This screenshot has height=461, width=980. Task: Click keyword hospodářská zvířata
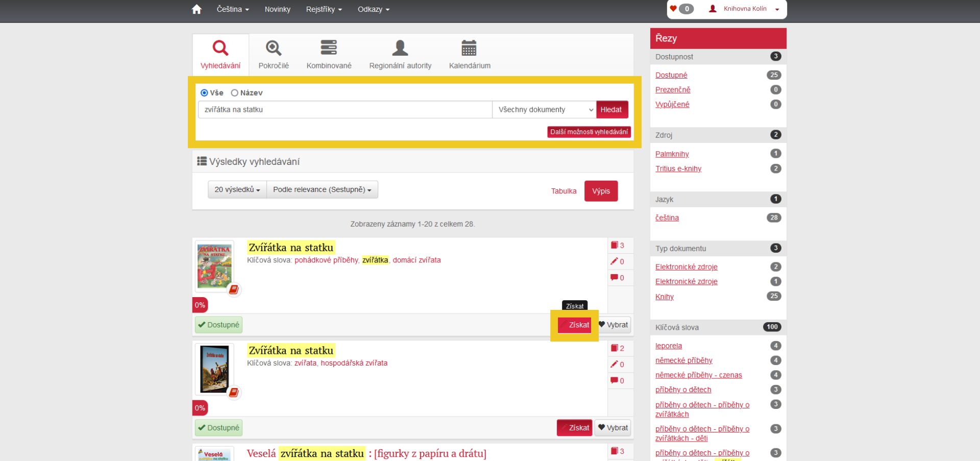[x=354, y=363]
